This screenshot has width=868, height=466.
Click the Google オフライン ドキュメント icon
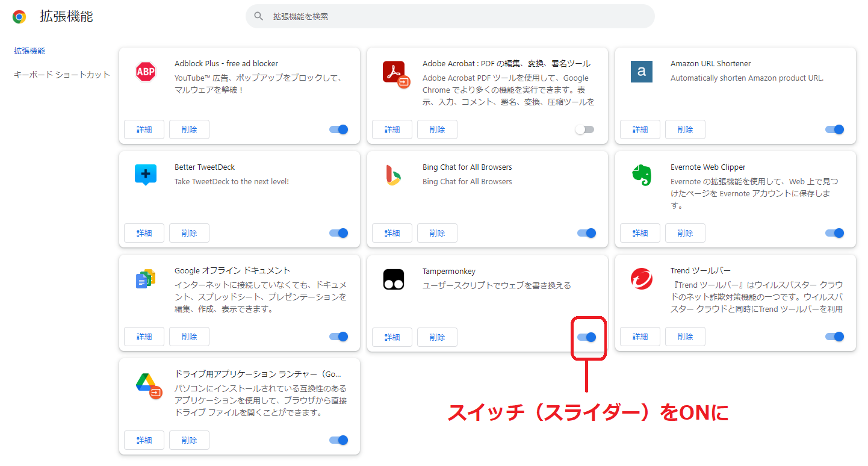[x=145, y=279]
